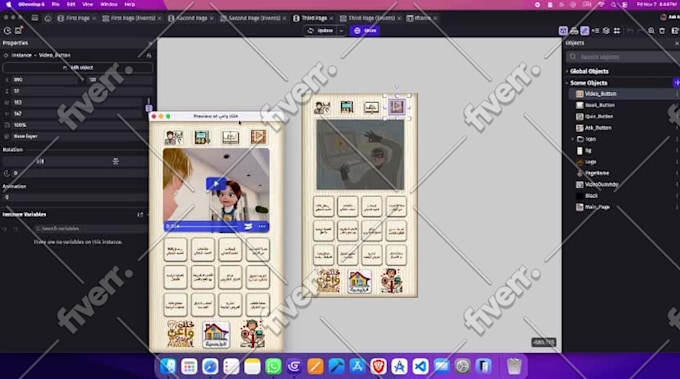Open the Base layer dropdown
The height and width of the screenshot is (379, 680).
79,136
